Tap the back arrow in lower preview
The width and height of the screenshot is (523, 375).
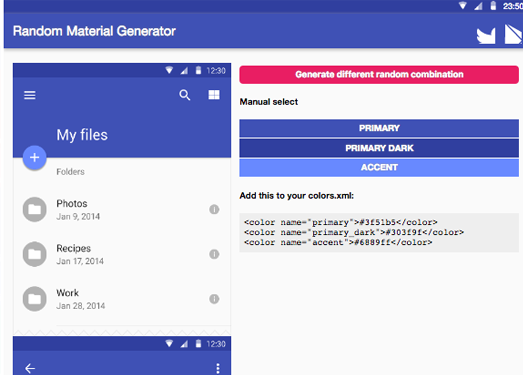click(x=30, y=368)
